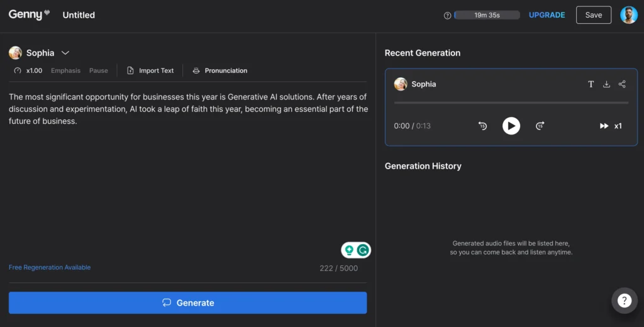
Task: Rename the Untitled project title
Action: coord(79,15)
